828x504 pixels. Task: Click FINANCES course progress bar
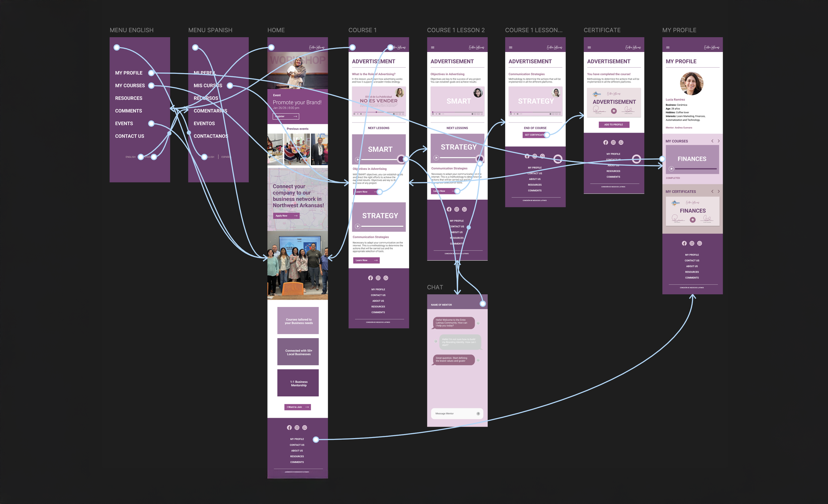click(696, 169)
